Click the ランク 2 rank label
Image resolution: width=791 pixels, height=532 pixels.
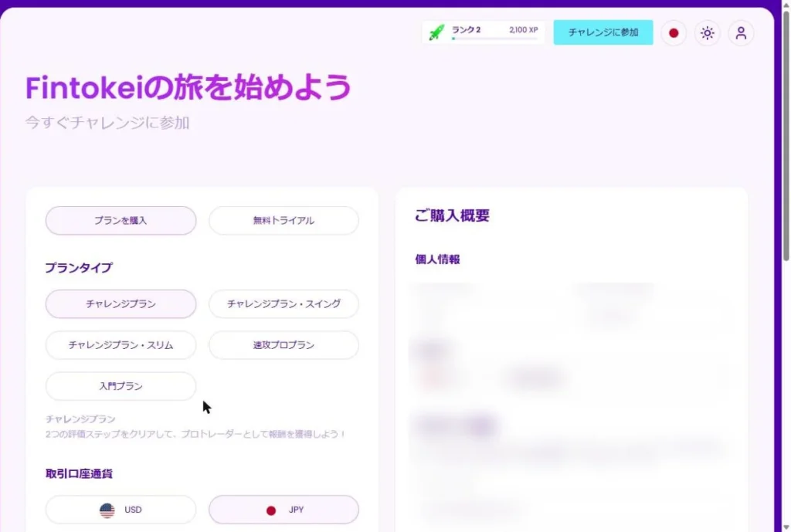click(x=466, y=30)
